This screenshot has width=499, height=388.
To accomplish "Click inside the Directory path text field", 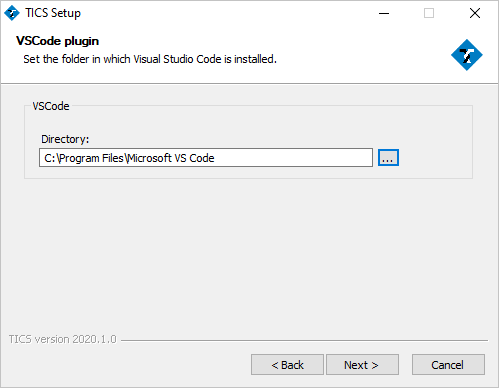I will click(206, 158).
